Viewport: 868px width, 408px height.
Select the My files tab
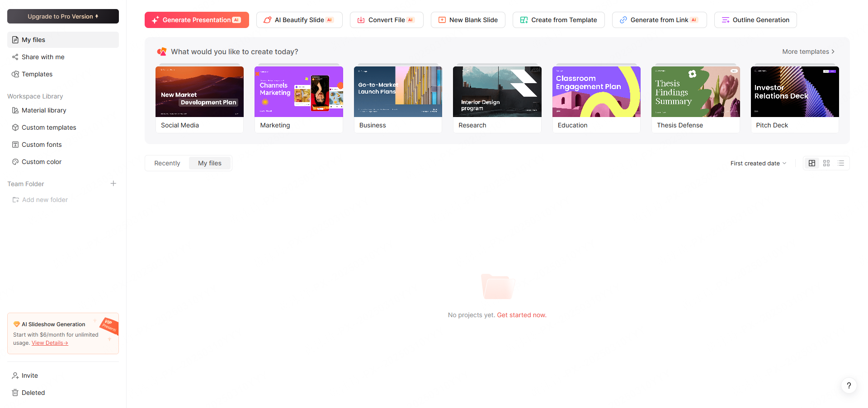click(x=210, y=163)
